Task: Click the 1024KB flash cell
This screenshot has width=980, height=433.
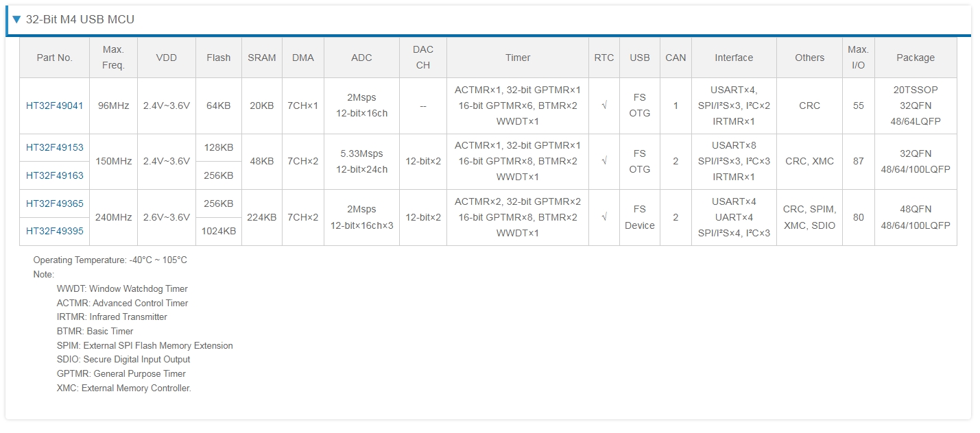Action: point(219,231)
